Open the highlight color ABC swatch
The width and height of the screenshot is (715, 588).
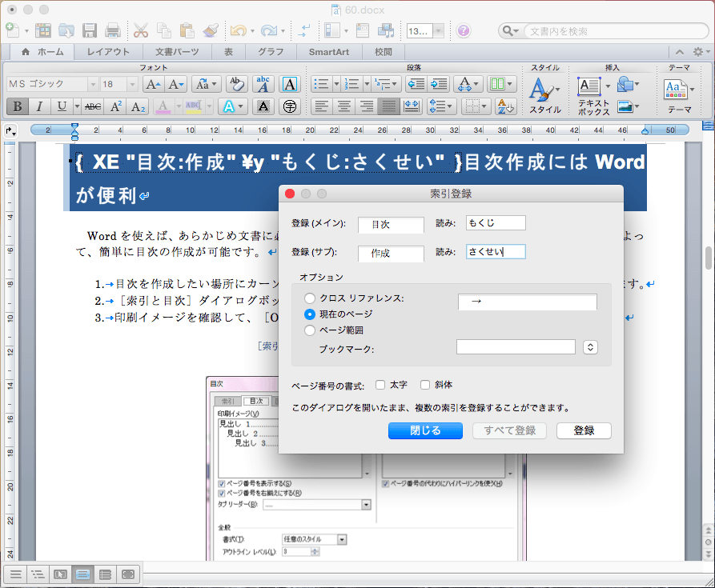click(193, 106)
